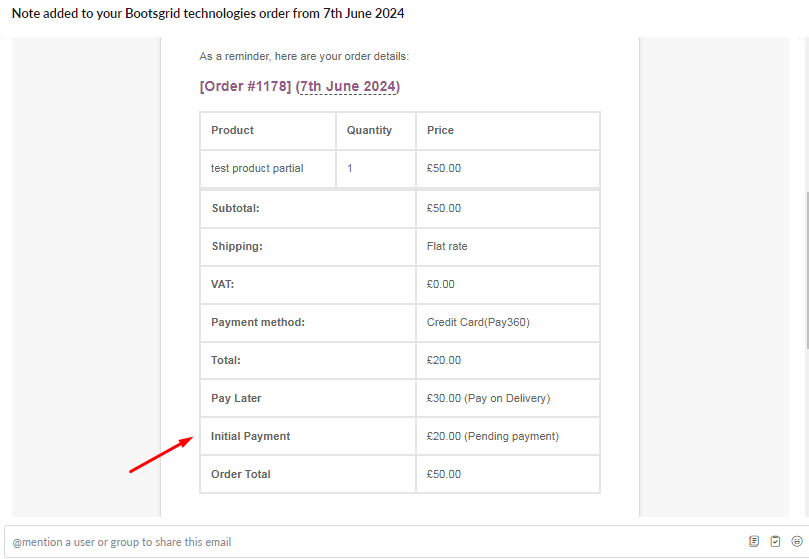This screenshot has width=809, height=559.
Task: Open the Order #1178 link
Action: point(246,86)
